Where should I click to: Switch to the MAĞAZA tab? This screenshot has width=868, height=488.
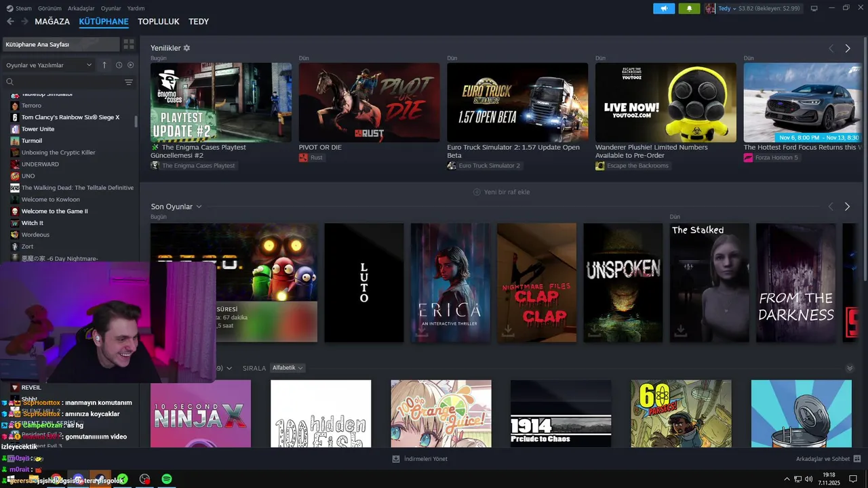point(52,22)
